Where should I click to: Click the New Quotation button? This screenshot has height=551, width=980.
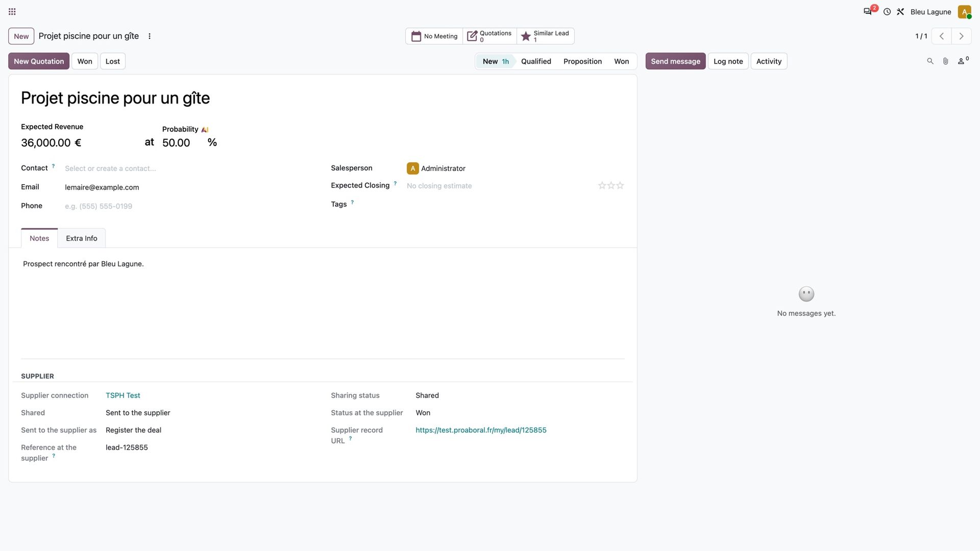click(39, 61)
